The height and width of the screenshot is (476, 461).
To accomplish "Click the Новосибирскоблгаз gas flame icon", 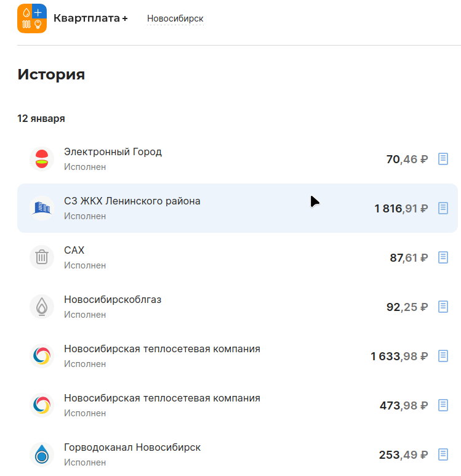I will 42,307.
